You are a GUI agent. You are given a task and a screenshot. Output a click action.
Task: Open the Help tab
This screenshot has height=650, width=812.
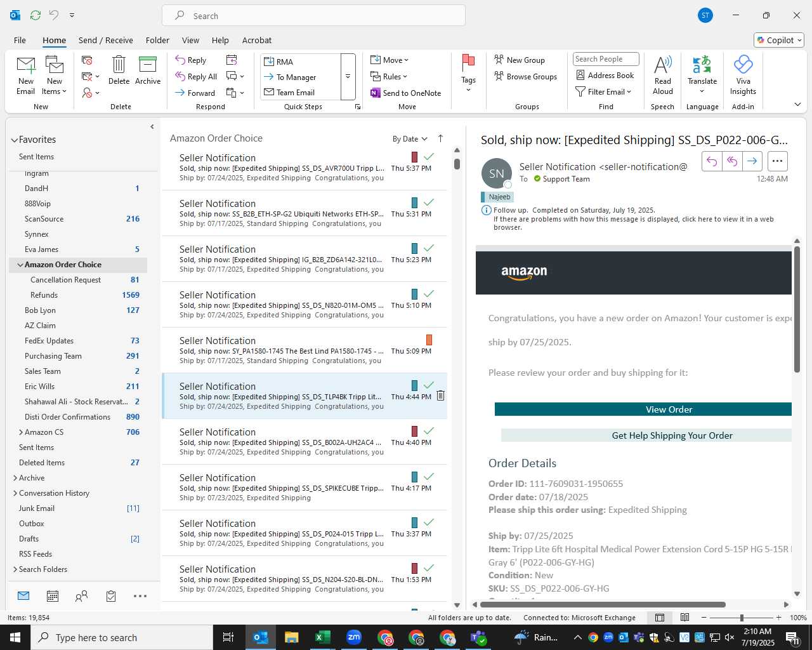pyautogui.click(x=220, y=40)
